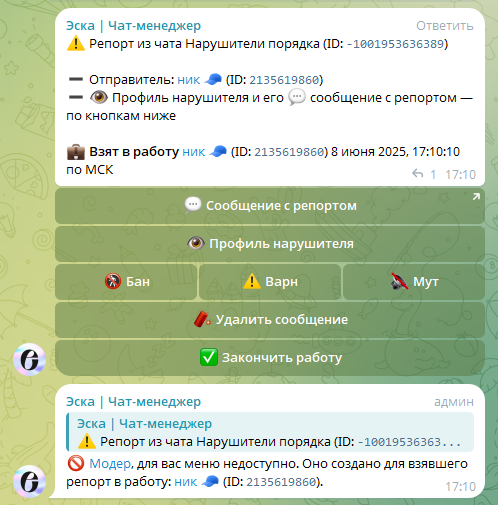Image resolution: width=498 pixels, height=505 pixels.
Task: Open the reply thread counter icon
Action: pos(417,174)
